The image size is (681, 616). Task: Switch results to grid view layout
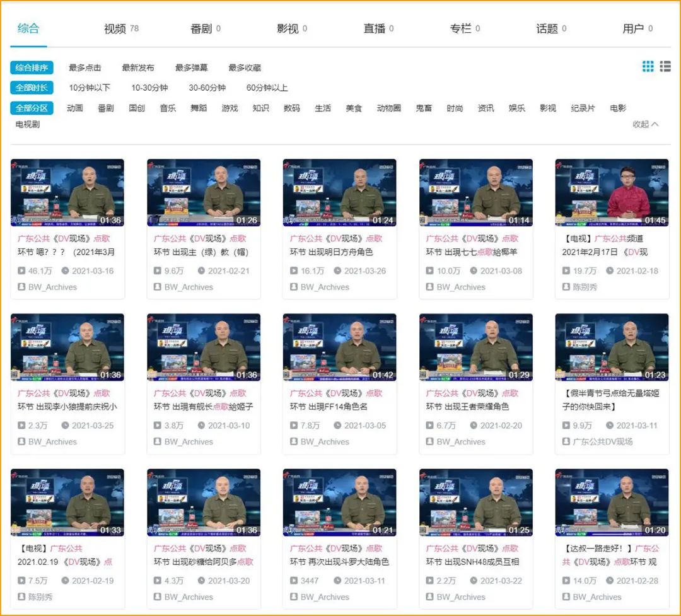(648, 66)
